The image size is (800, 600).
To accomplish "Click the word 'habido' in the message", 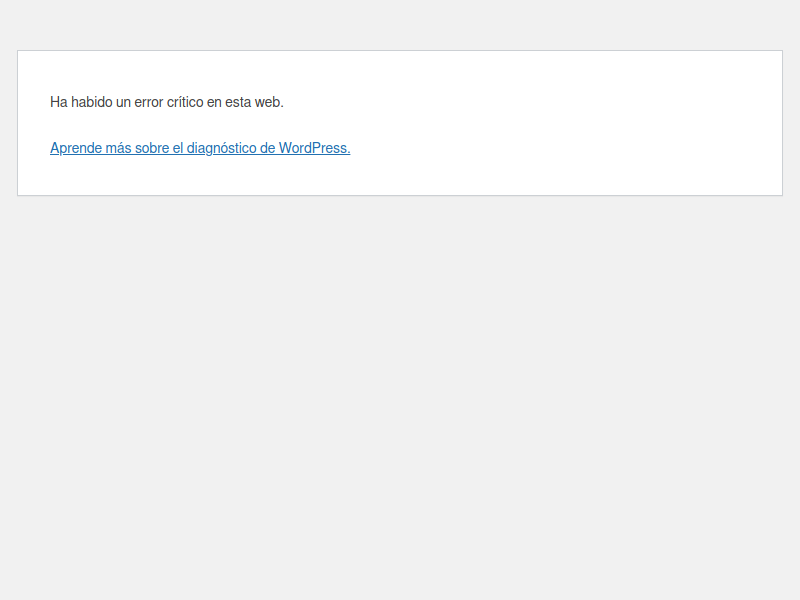I will 91,102.
